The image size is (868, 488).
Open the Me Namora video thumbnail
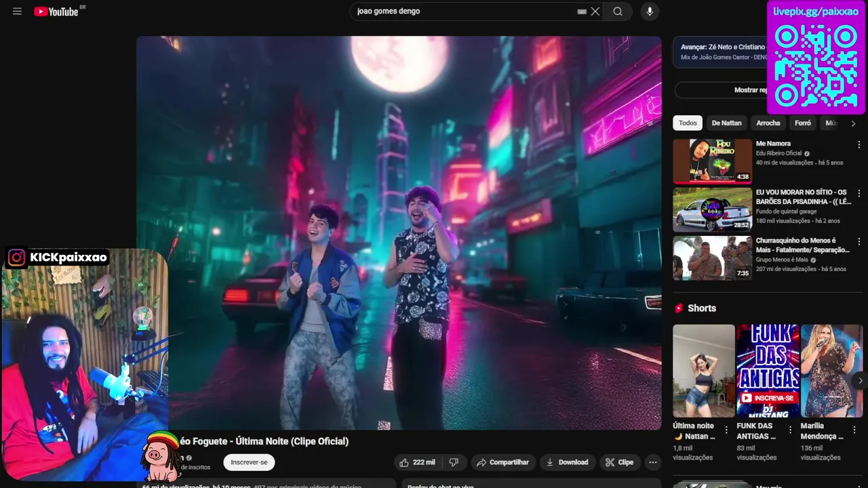point(712,161)
